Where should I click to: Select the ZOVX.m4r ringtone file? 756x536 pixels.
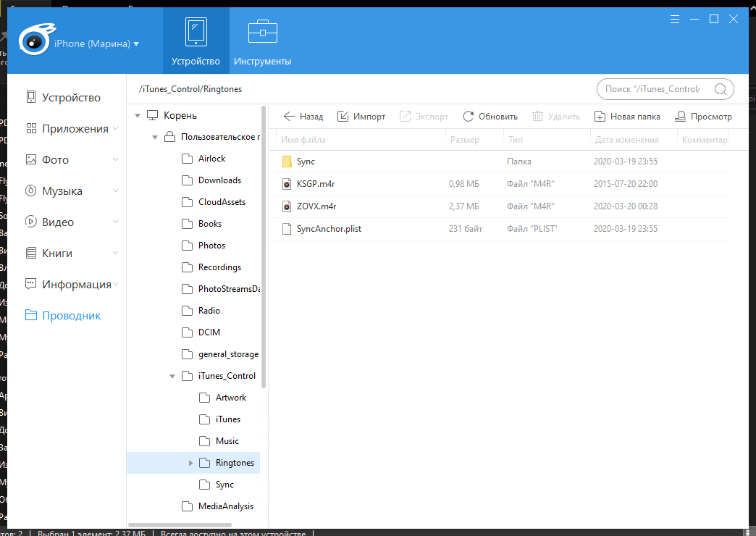(x=316, y=206)
